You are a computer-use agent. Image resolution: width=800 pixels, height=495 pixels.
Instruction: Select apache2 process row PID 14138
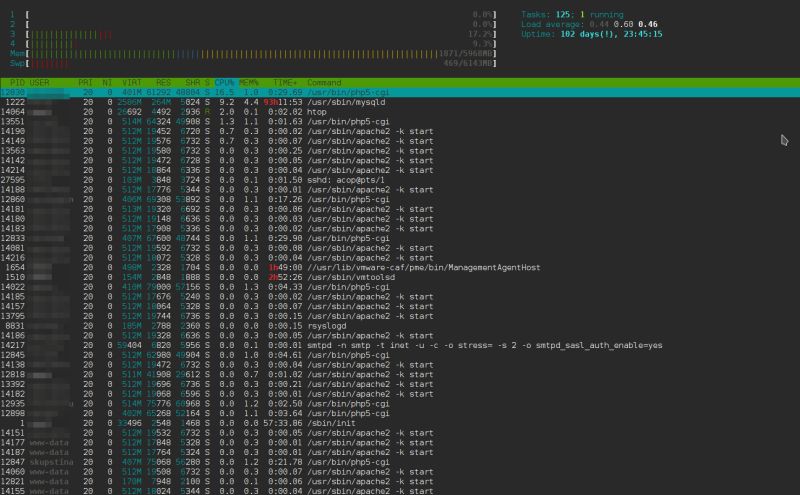(x=400, y=365)
